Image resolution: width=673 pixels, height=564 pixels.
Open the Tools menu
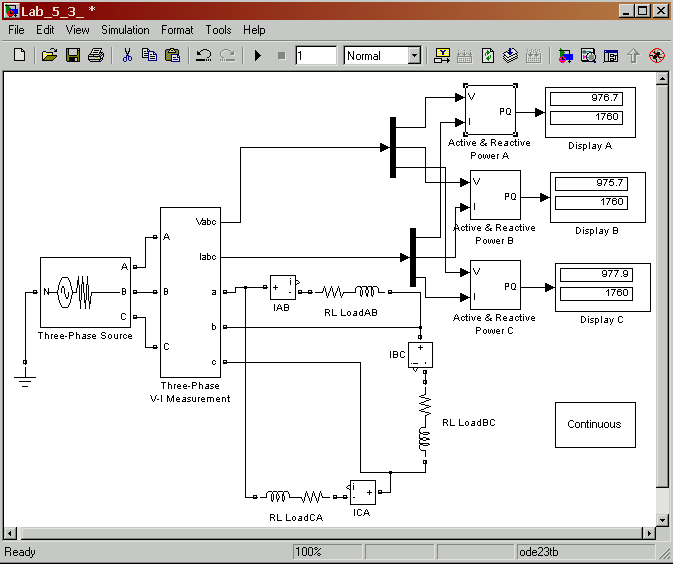coord(218,30)
